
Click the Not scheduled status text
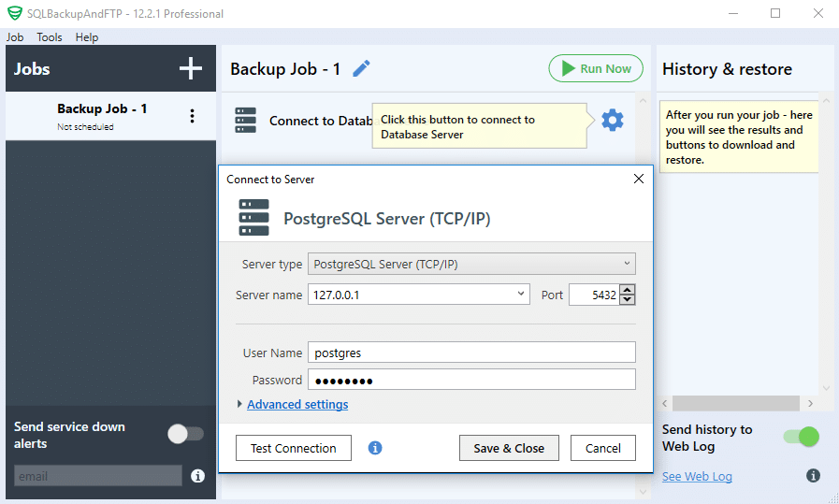pos(86,127)
